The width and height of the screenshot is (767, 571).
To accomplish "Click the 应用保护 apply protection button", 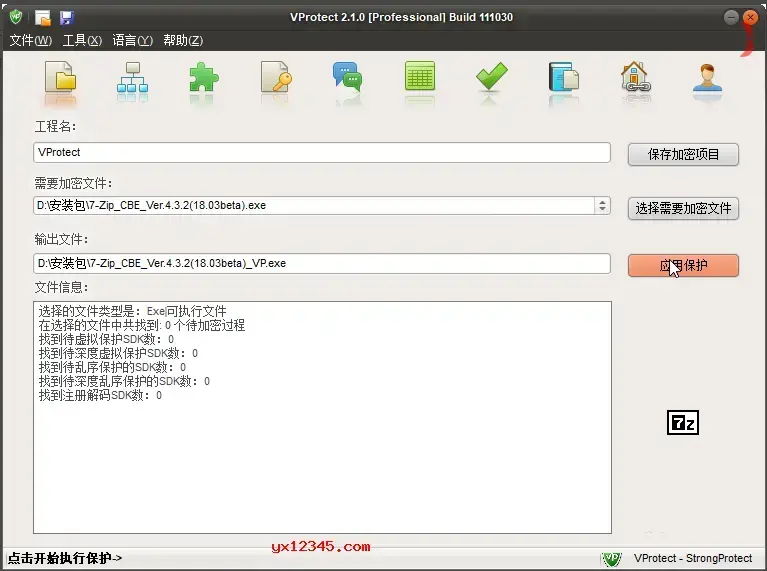I will pos(683,265).
